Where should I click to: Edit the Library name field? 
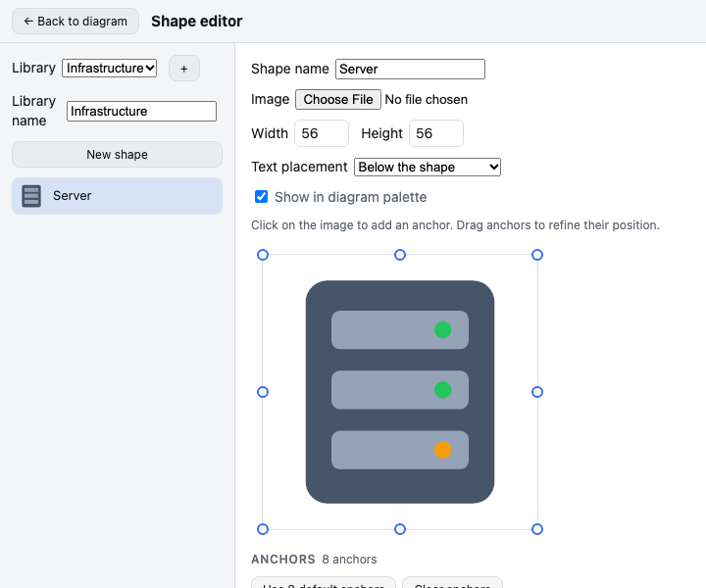tap(141, 111)
